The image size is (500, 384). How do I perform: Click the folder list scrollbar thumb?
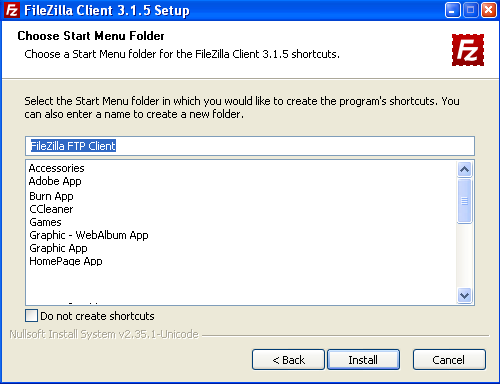(464, 201)
